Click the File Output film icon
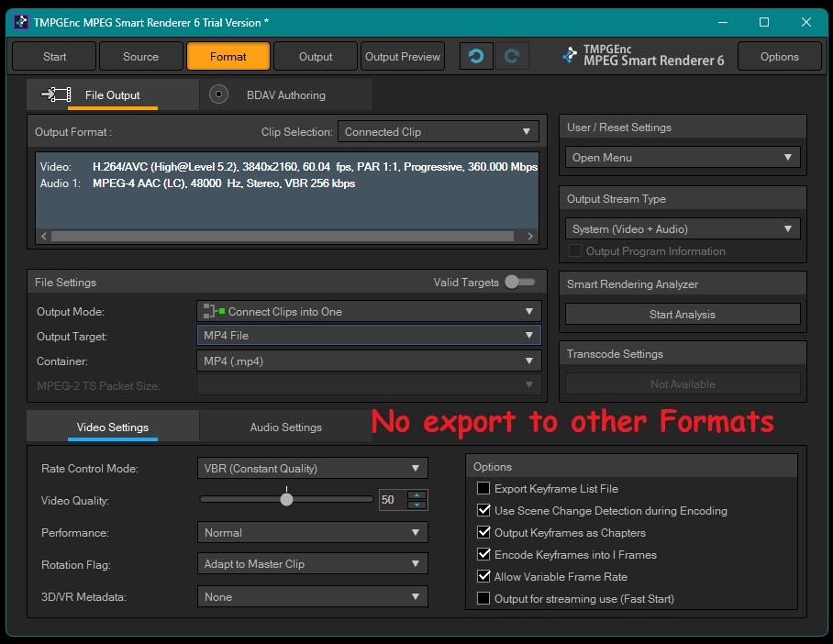Screen dimensions: 833x644 point(57,94)
